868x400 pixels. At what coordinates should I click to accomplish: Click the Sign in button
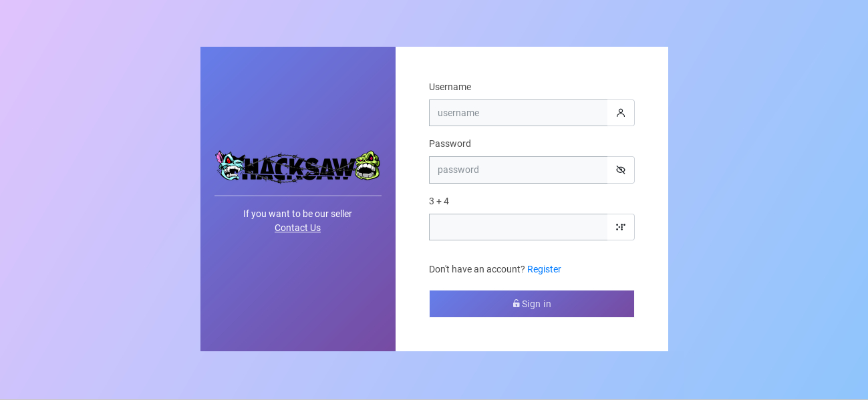pos(532,304)
